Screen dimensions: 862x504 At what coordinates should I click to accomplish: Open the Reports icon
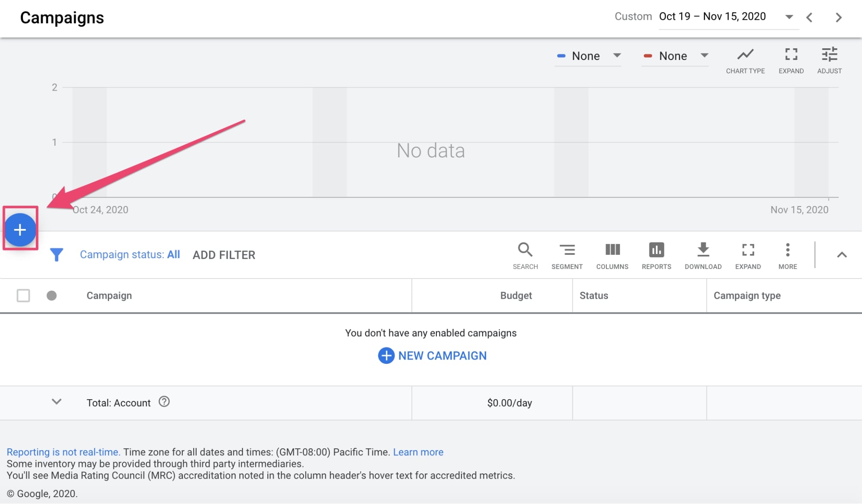[x=656, y=255]
